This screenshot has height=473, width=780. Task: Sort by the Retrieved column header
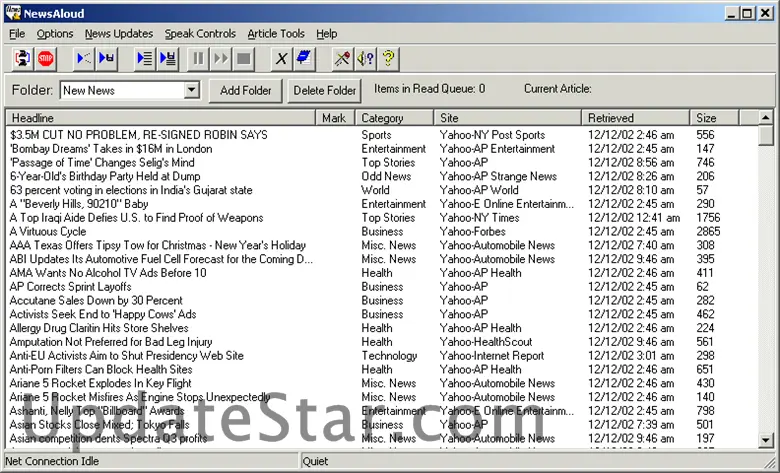point(636,118)
